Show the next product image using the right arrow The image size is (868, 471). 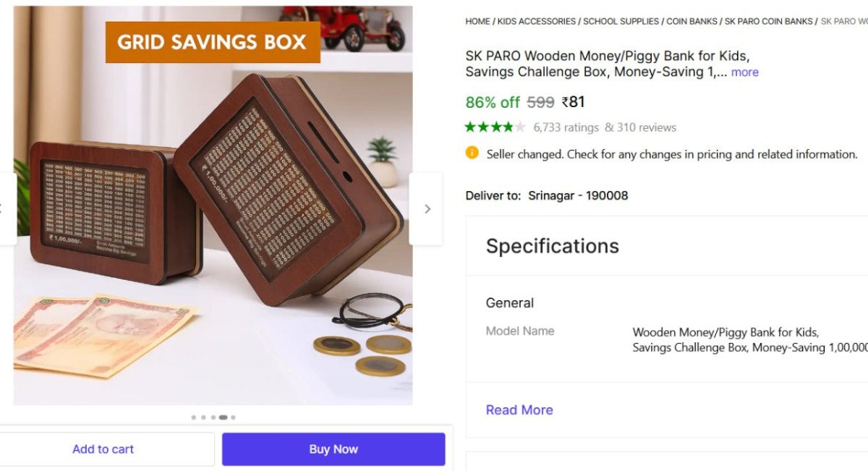click(x=427, y=209)
